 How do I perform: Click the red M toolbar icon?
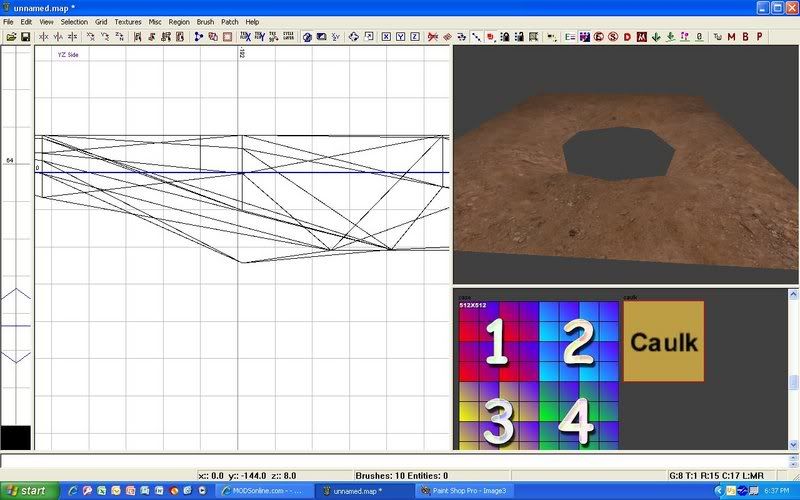tap(732, 37)
